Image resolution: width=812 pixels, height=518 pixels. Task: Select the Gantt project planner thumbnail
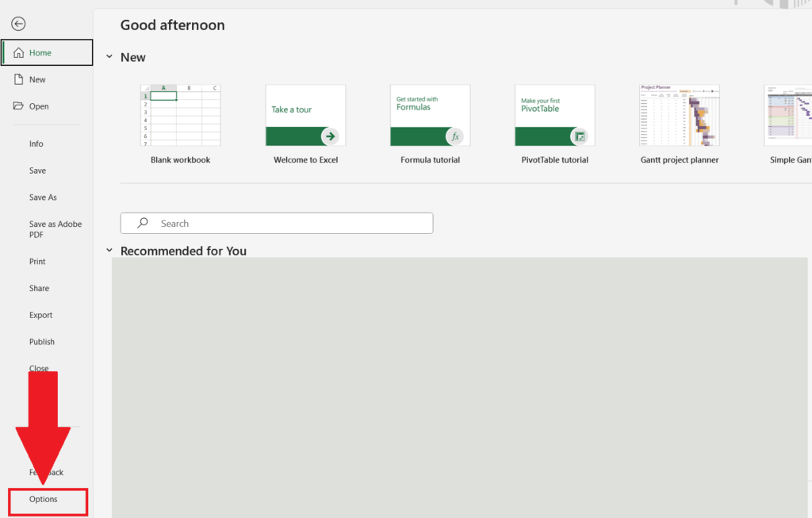679,115
